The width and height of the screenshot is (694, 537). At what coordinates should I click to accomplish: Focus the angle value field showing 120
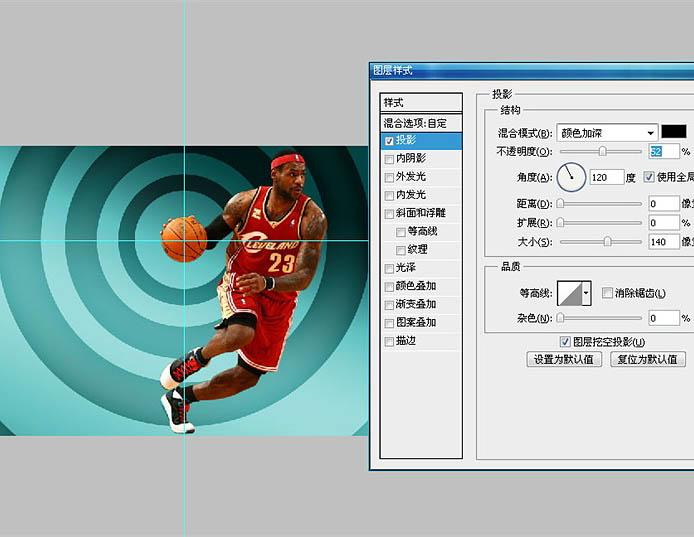point(606,178)
